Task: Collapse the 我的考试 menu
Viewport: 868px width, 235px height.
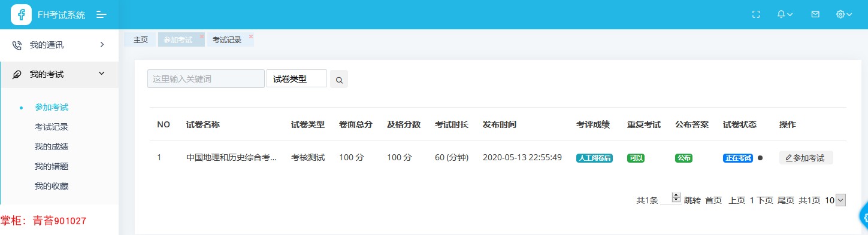Action: (59, 74)
